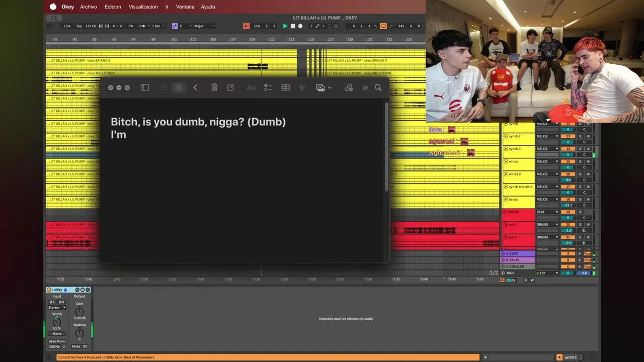Toggle the metronome button

coord(142,26)
